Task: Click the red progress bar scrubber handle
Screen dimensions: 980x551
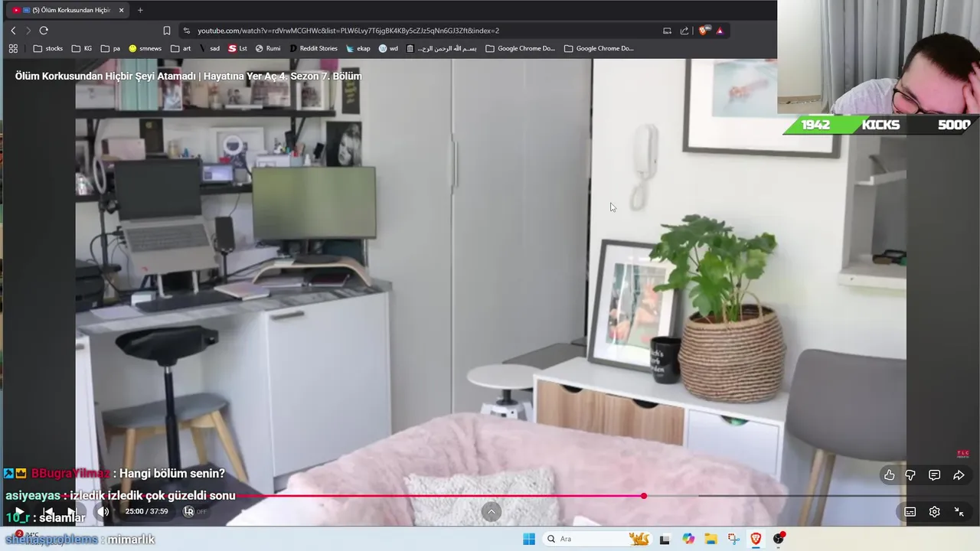Action: point(644,496)
